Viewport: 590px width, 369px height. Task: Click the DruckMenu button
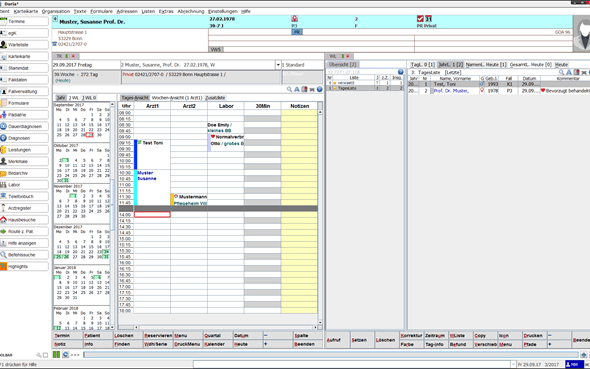188,344
